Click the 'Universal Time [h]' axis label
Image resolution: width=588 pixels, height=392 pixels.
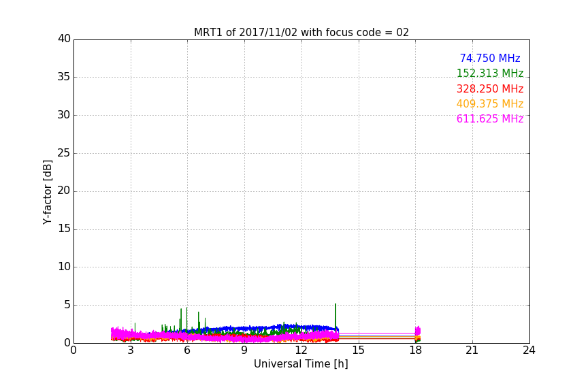tap(301, 364)
